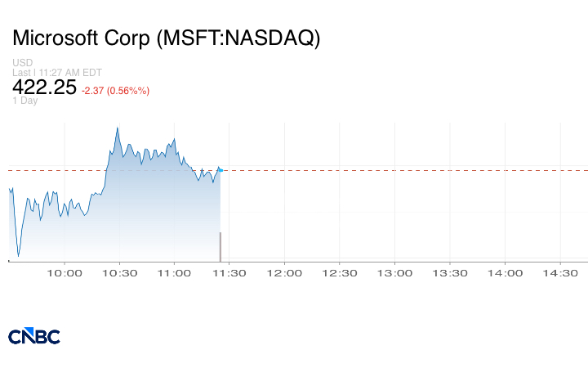
Task: Click the 422.25 last price value
Action: coord(44,88)
